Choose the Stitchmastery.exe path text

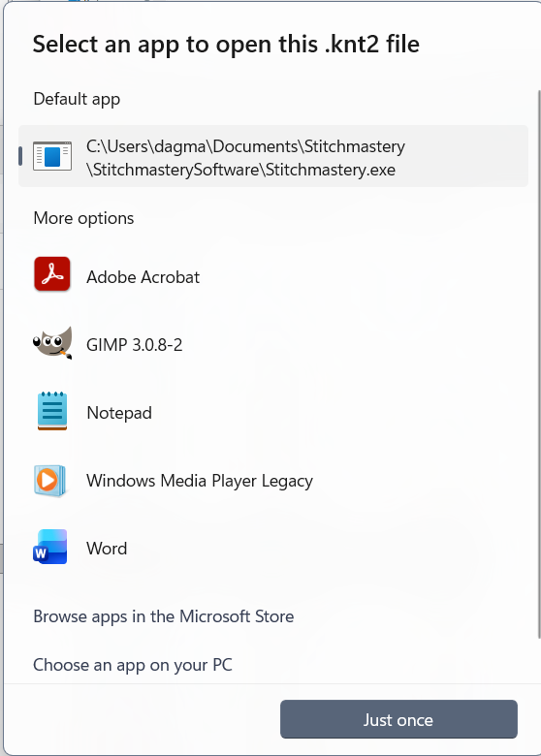point(246,158)
